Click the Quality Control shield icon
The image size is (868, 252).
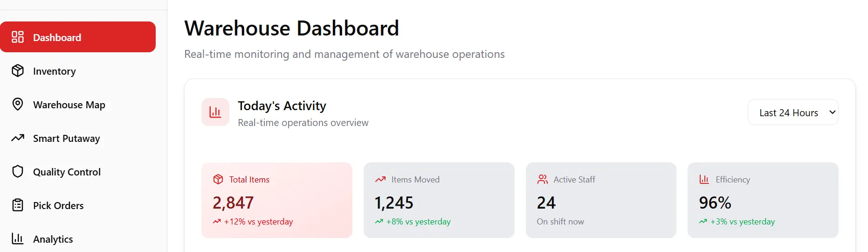[x=18, y=171]
